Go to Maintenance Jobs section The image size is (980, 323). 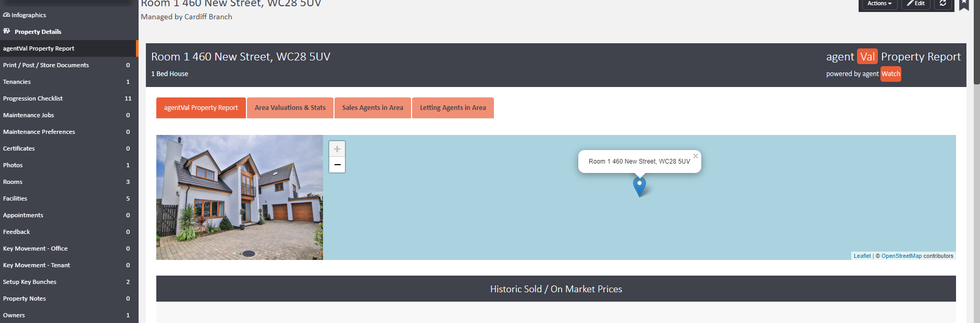pyautogui.click(x=29, y=115)
